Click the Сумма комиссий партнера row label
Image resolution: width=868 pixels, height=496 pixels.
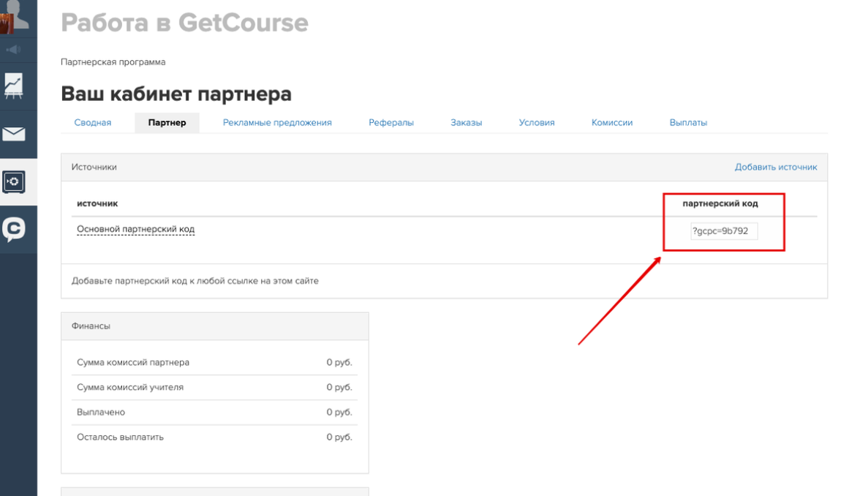[x=133, y=362]
